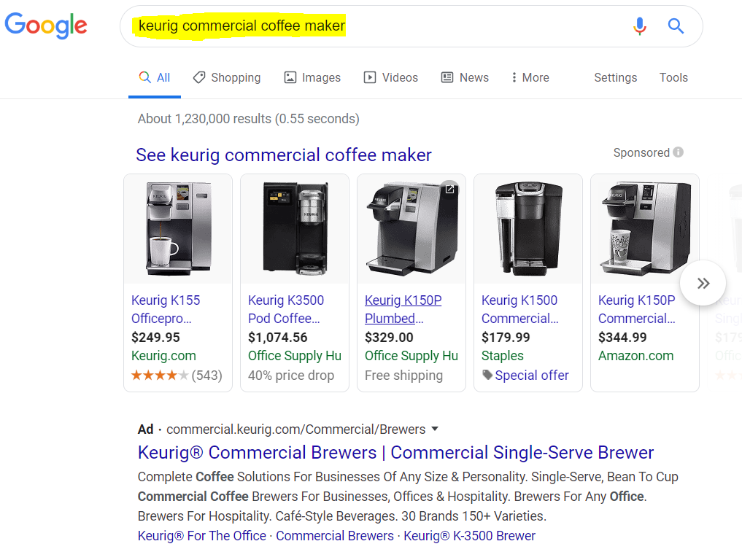The width and height of the screenshot is (742, 560).
Task: Open See keurig commercial coffee maker heading
Action: (284, 155)
